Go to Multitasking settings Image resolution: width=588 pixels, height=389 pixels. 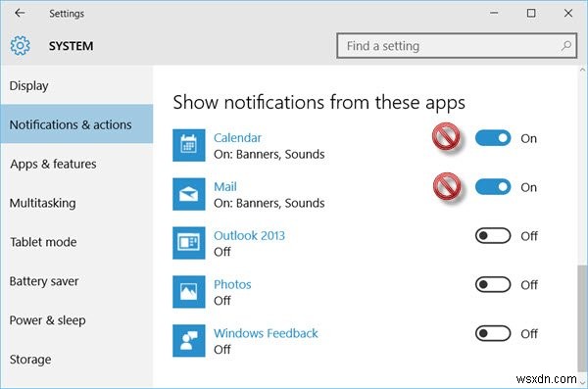point(76,203)
